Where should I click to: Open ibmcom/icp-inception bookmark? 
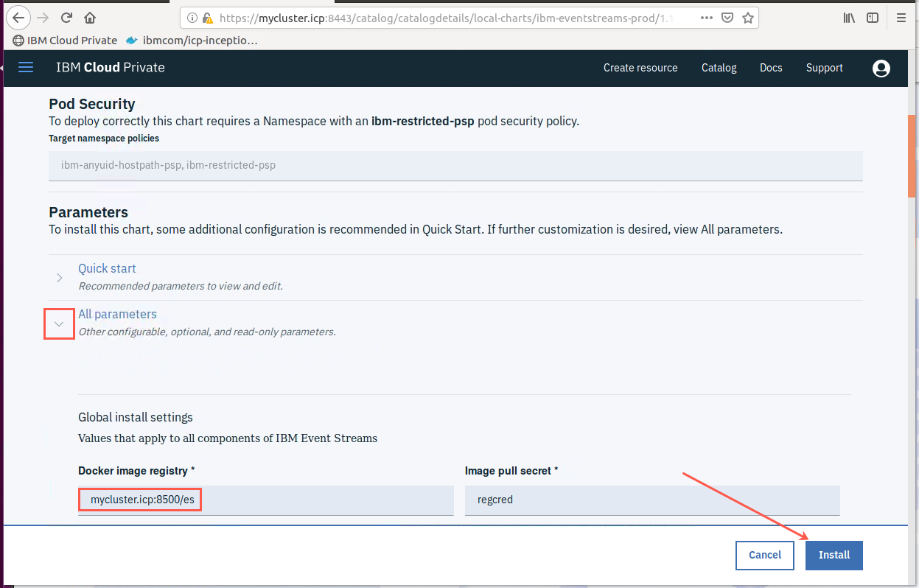pos(192,41)
